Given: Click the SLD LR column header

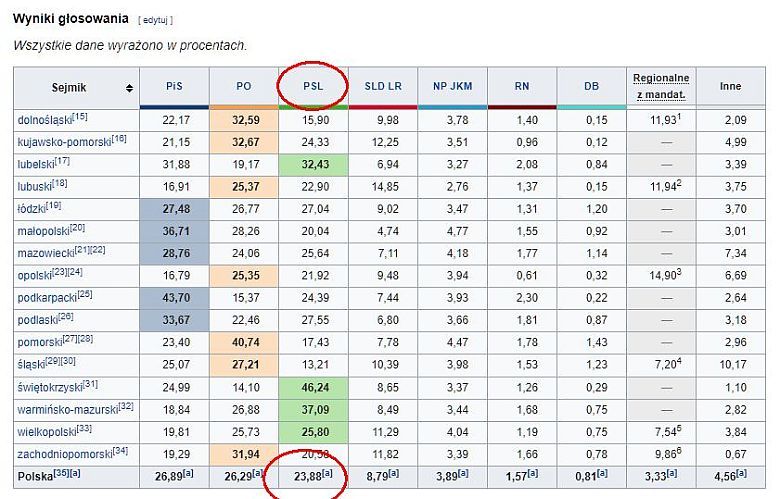Looking at the screenshot, I should [383, 86].
